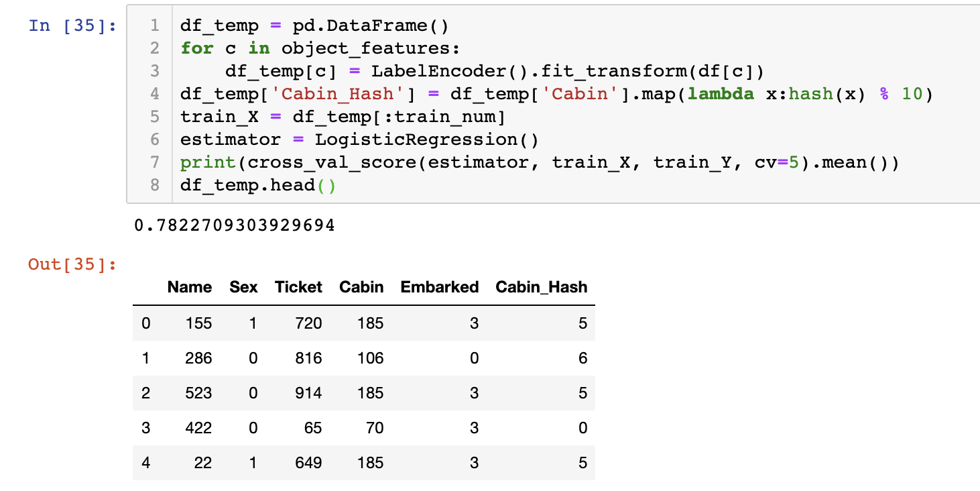Click the Ticket column header

pyautogui.click(x=298, y=287)
